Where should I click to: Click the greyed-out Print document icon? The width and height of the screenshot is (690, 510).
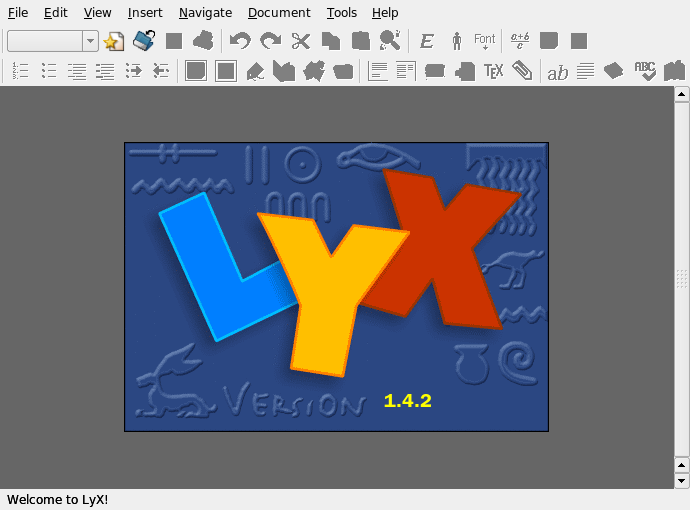pyautogui.click(x=203, y=41)
